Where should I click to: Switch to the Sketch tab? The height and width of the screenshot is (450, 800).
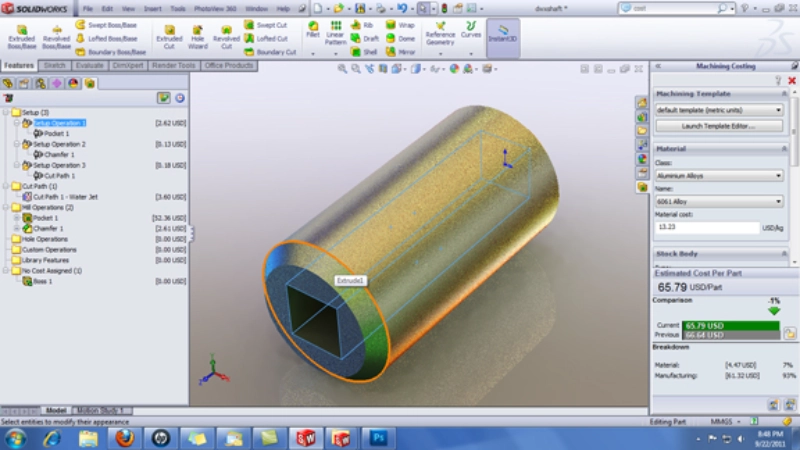coord(53,66)
